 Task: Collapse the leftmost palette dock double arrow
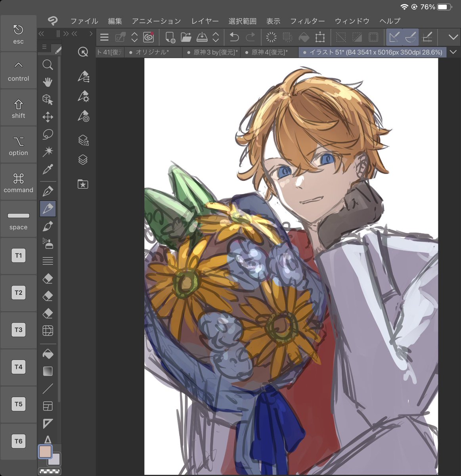click(41, 34)
